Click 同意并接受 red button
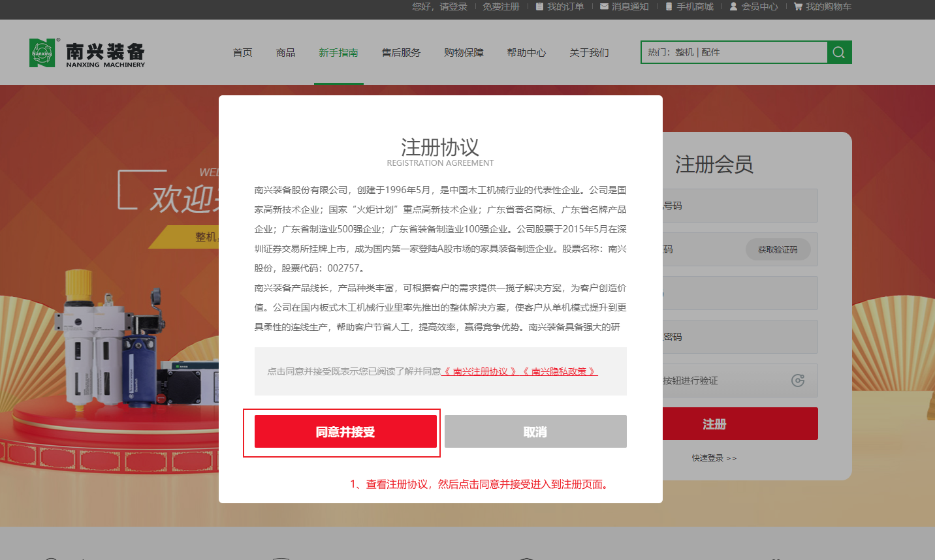Screen dimensions: 935x560 click(x=345, y=431)
